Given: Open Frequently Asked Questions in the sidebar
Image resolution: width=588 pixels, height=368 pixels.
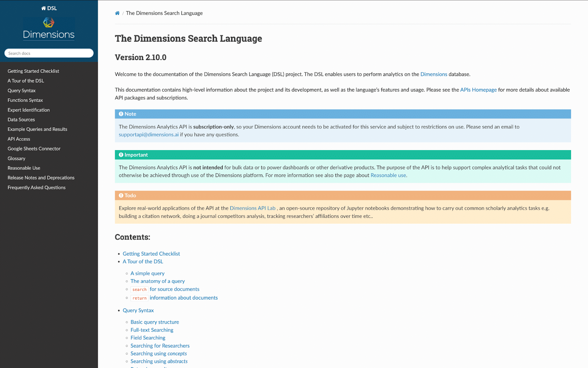Looking at the screenshot, I should [37, 188].
